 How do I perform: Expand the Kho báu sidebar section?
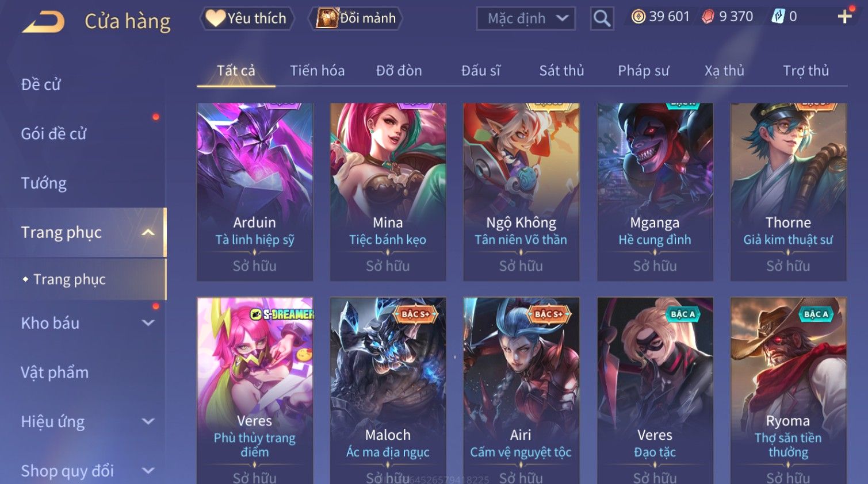point(148,323)
